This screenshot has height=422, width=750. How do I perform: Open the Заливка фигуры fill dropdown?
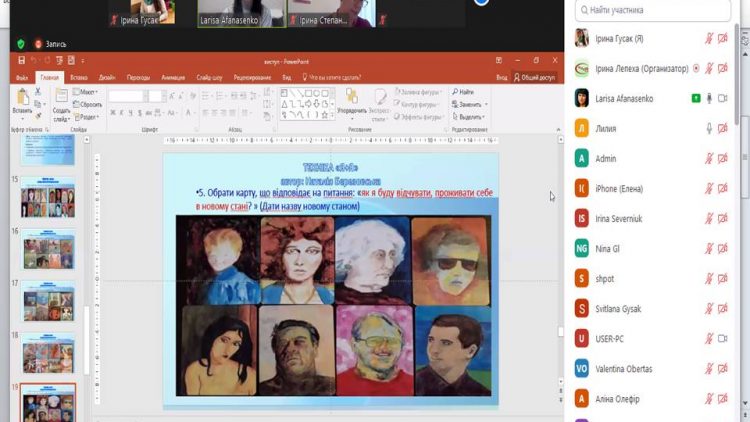[x=418, y=91]
